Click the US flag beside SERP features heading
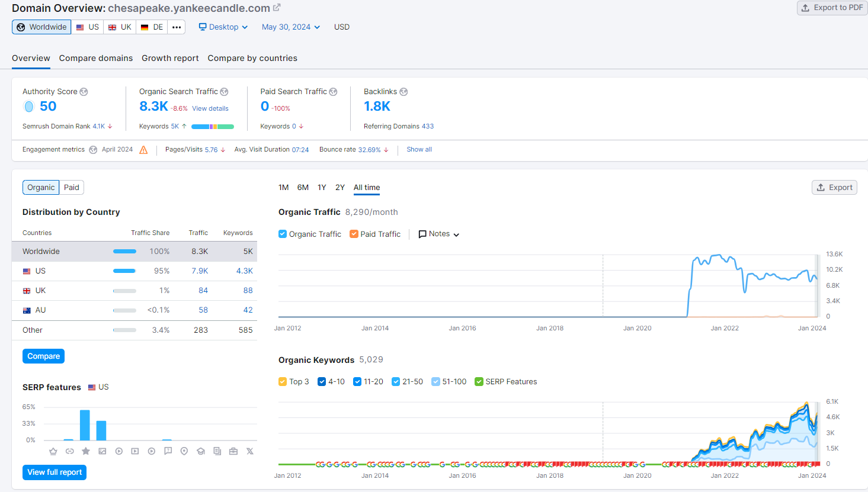The image size is (868, 492). click(92, 387)
